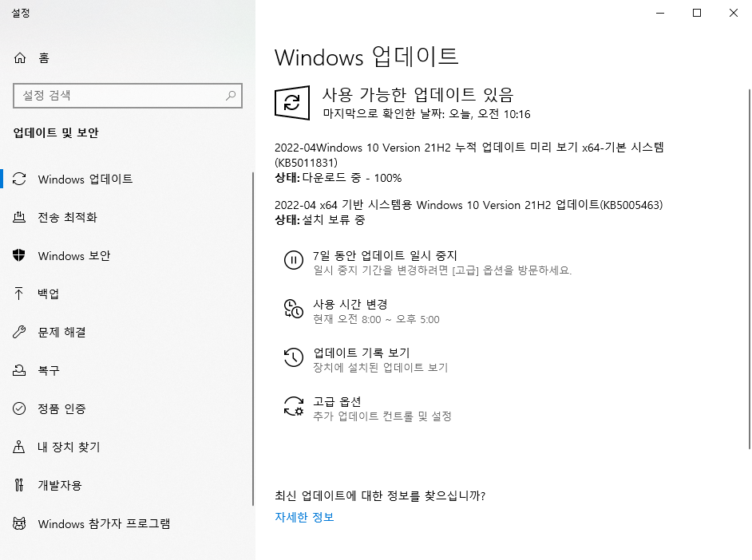Click the 정품 인증 checkmark circle icon

coord(19,408)
